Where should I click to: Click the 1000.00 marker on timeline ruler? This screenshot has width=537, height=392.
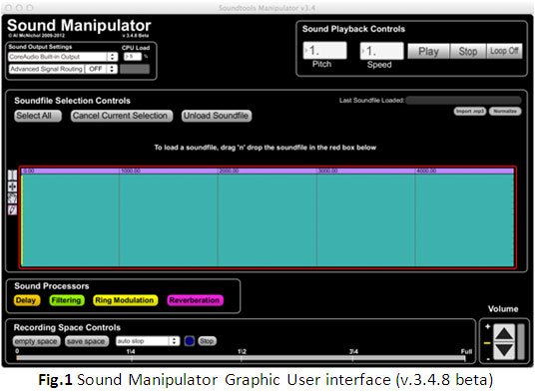coord(131,171)
